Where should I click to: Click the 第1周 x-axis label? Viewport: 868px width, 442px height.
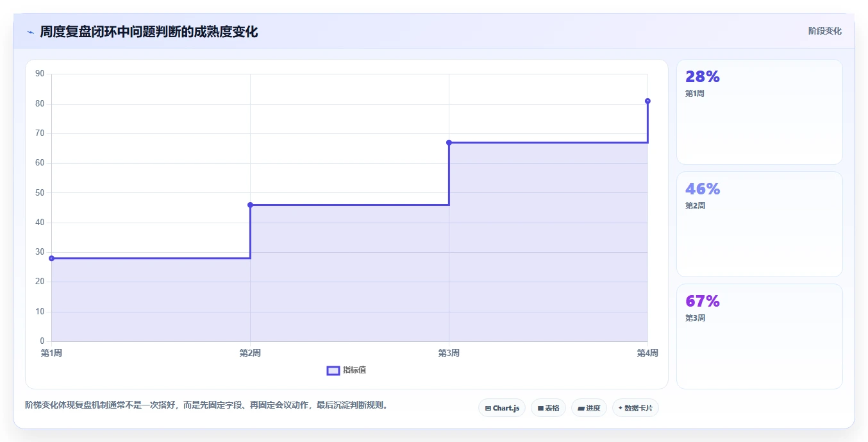[x=51, y=353]
